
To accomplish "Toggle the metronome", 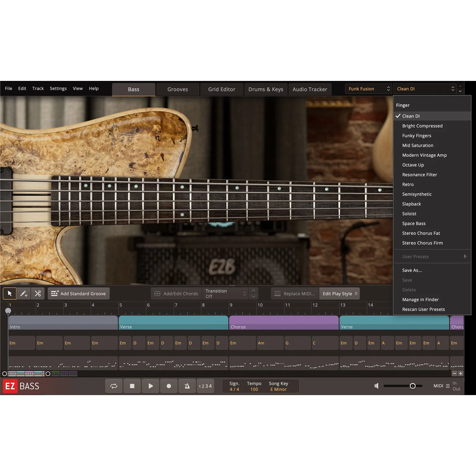I will click(187, 386).
